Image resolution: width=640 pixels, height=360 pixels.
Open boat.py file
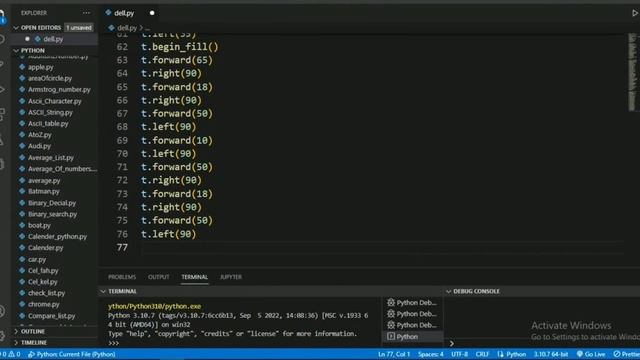[x=39, y=225]
